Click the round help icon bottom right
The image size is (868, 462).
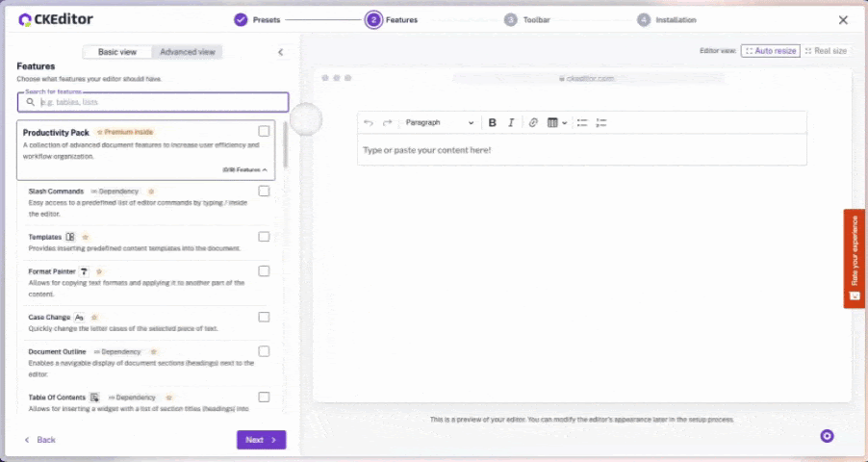[x=827, y=436]
